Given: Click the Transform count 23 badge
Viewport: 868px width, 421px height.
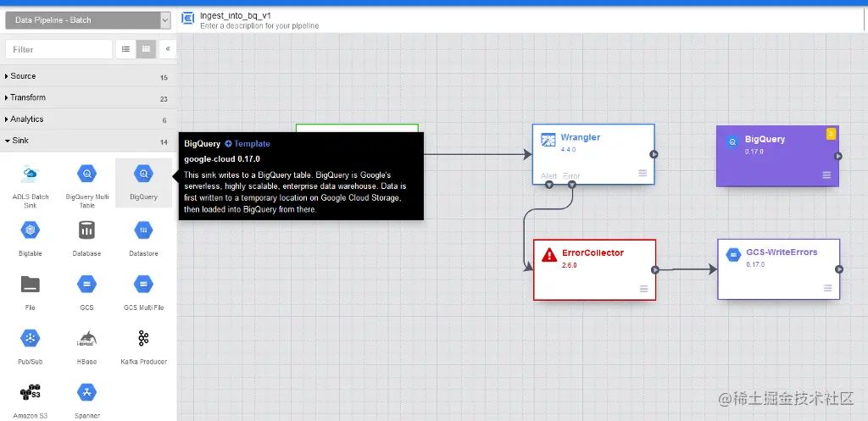Looking at the screenshot, I should click(164, 100).
